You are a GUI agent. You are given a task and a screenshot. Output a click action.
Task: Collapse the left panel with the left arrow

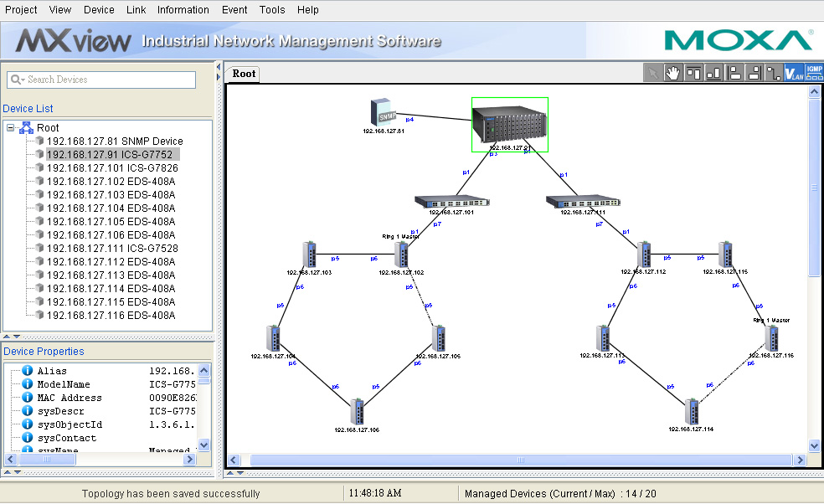click(x=219, y=67)
